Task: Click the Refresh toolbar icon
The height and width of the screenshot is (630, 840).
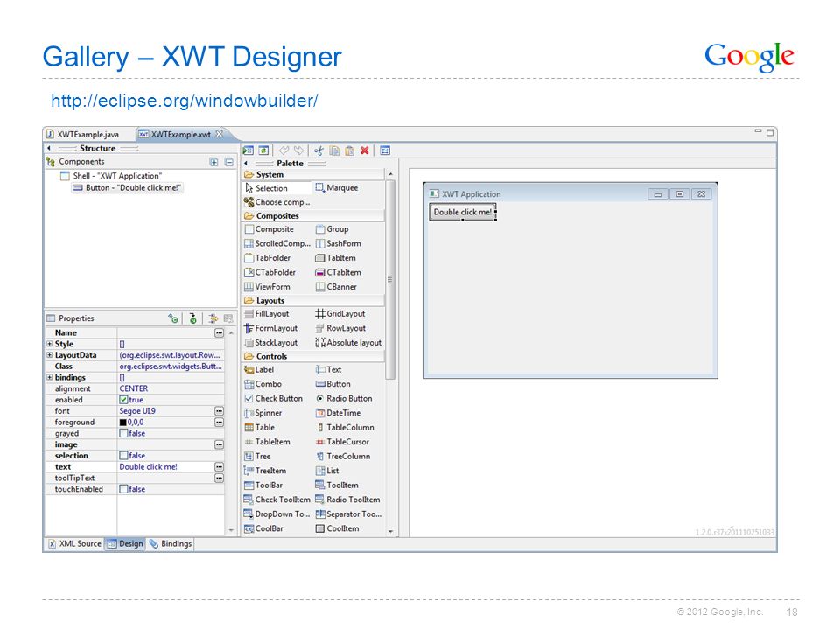Action: tap(263, 150)
